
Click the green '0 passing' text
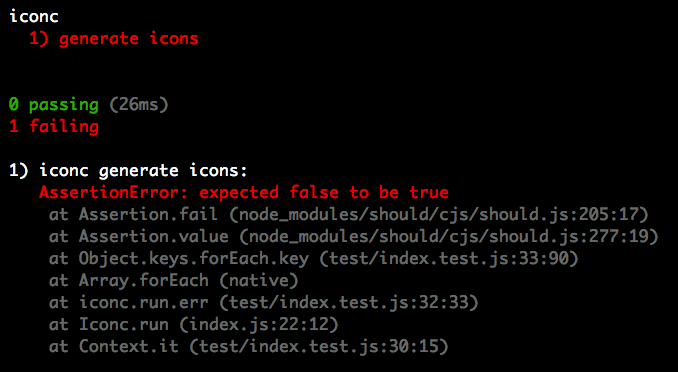54,105
